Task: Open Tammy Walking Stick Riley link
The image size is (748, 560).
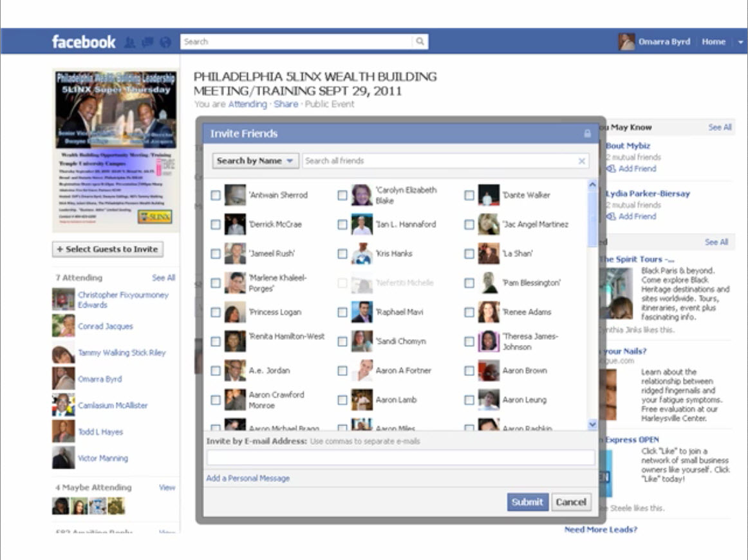Action: coord(122,353)
